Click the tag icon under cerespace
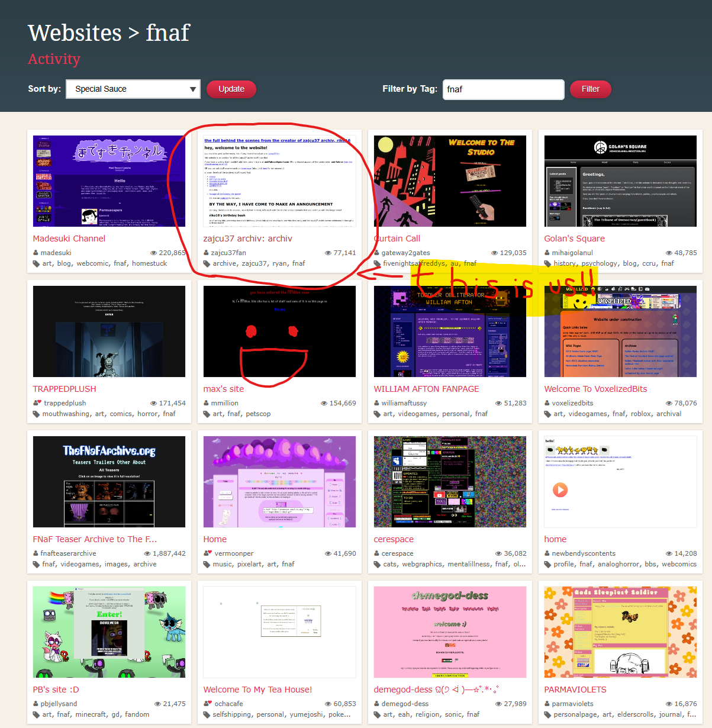The height and width of the screenshot is (728, 712). (377, 565)
